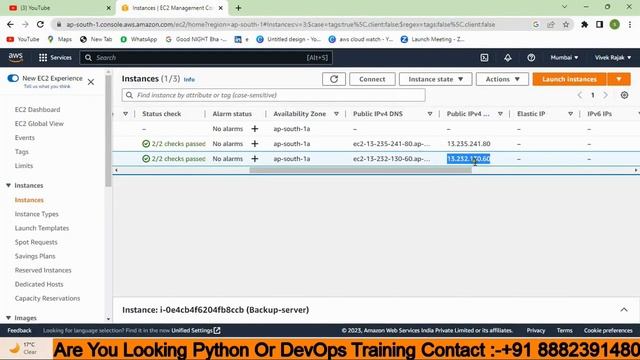Image resolution: width=640 pixels, height=360 pixels.
Task: Open the browser side panel icon
Action: pyautogui.click(x=599, y=24)
